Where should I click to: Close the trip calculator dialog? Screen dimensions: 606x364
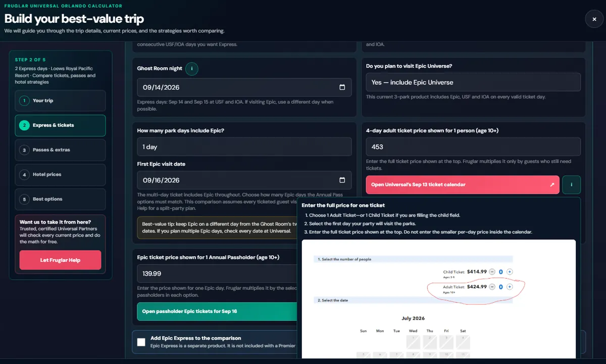click(594, 19)
